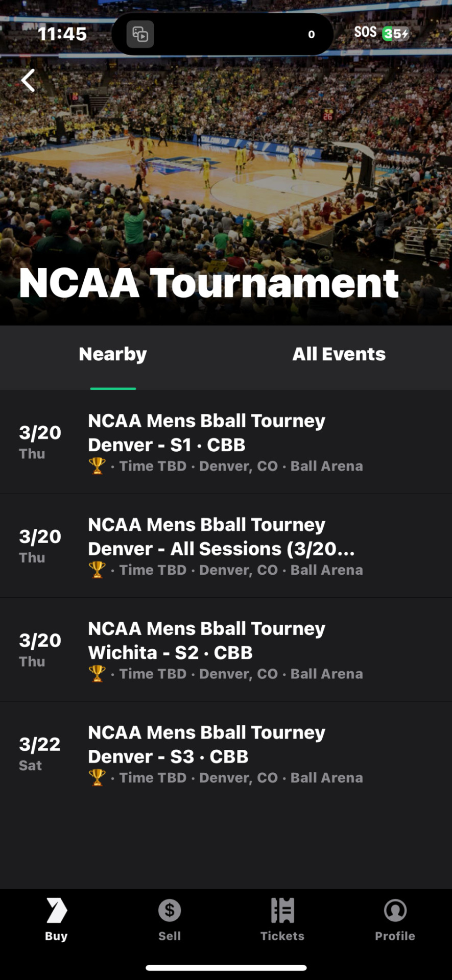Open Denver - S3 CBB event on 3/22
The height and width of the screenshot is (980, 452).
coord(226,754)
